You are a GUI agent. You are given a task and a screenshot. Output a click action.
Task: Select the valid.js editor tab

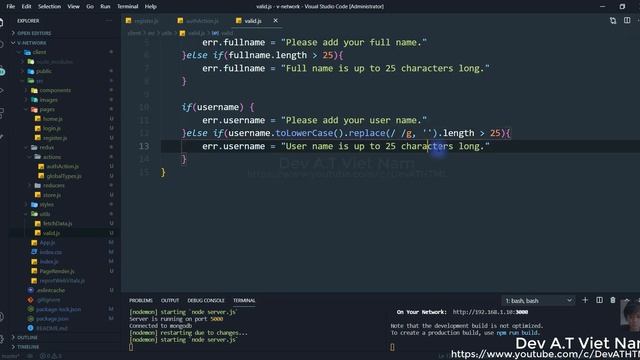pyautogui.click(x=253, y=21)
